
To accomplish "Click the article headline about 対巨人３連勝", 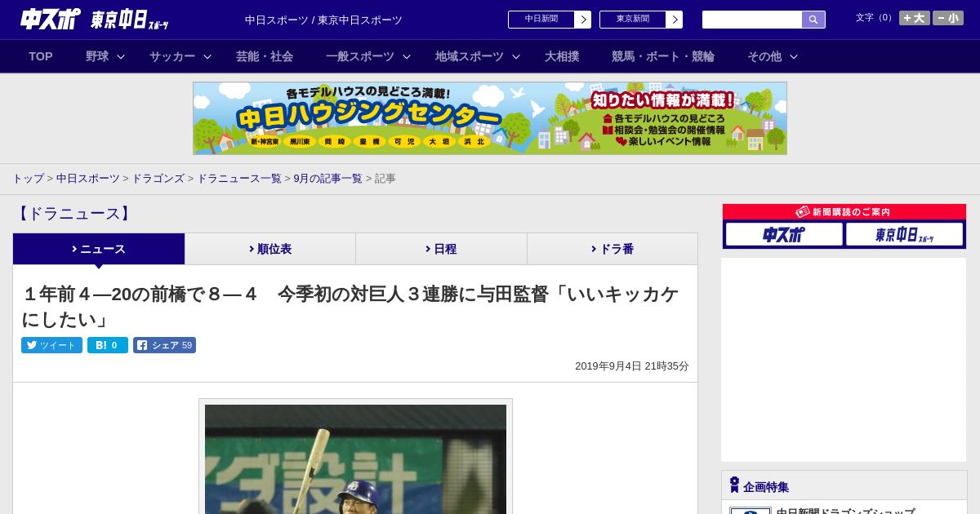I will 350,306.
